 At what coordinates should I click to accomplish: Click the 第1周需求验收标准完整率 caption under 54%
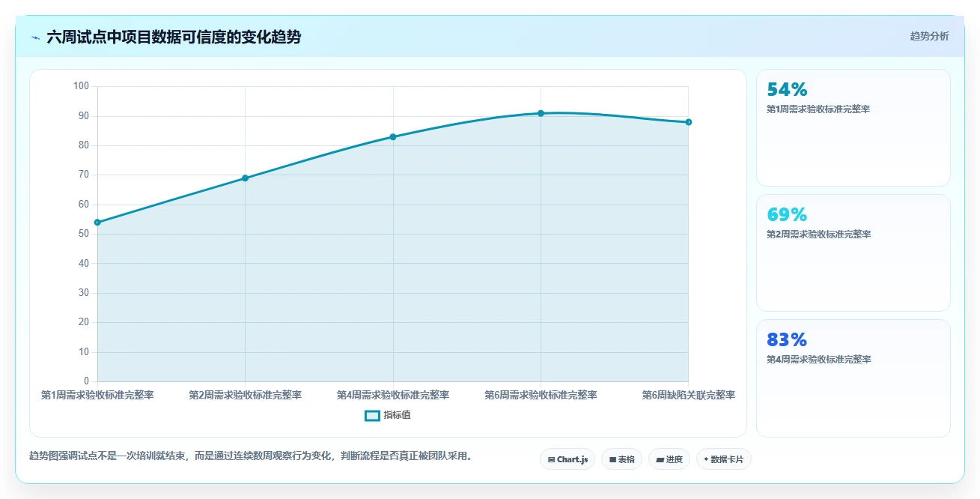(x=818, y=109)
